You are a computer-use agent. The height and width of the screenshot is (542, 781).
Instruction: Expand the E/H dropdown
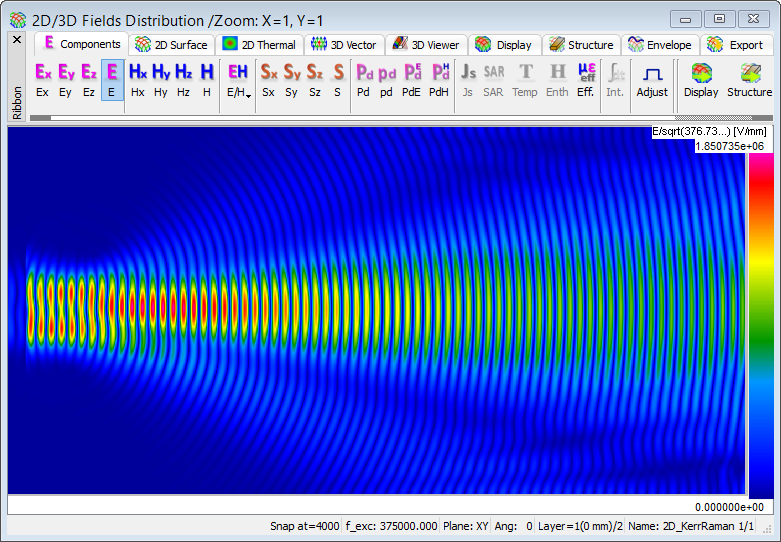point(238,79)
